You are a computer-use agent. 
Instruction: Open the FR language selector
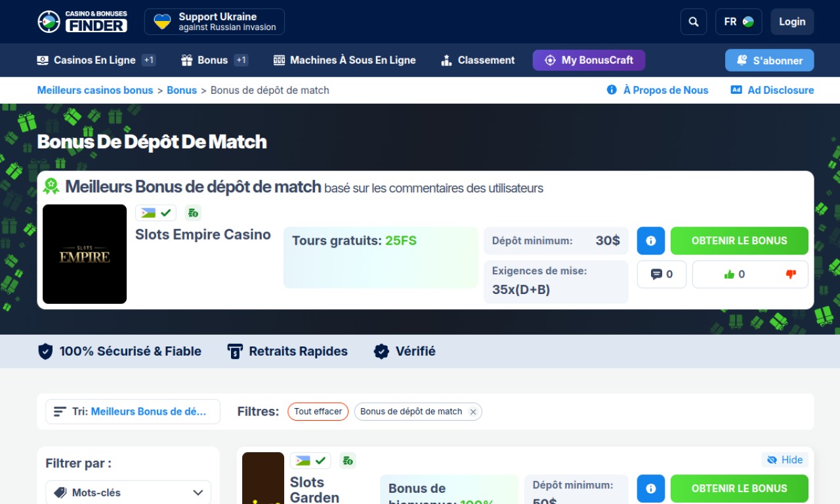[738, 22]
